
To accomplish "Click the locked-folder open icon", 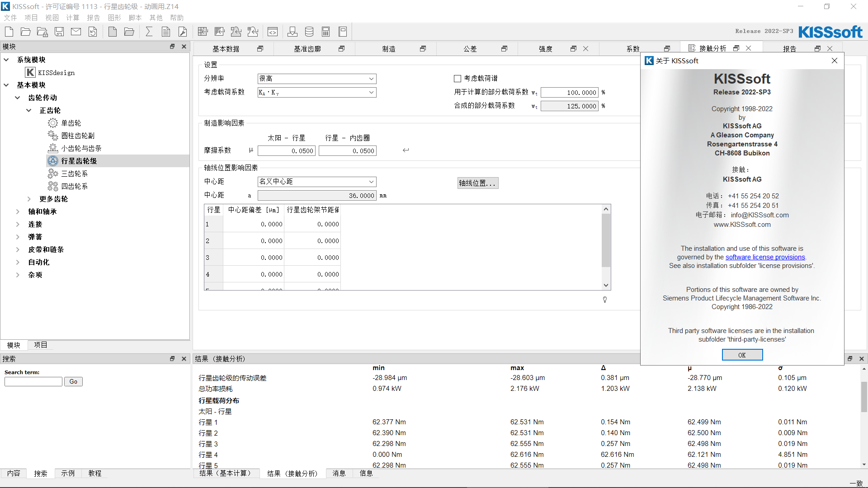I will coord(42,32).
